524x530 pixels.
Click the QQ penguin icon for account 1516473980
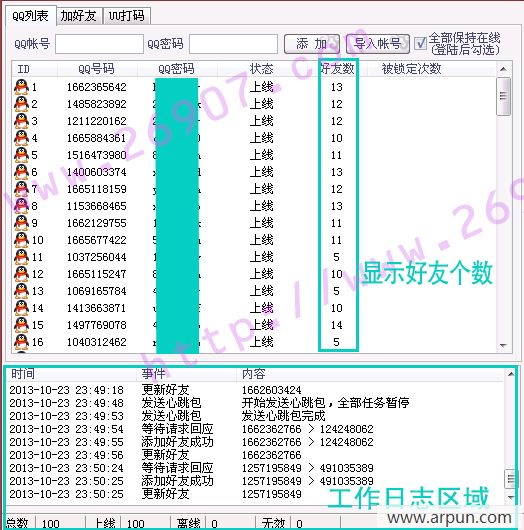(x=21, y=155)
